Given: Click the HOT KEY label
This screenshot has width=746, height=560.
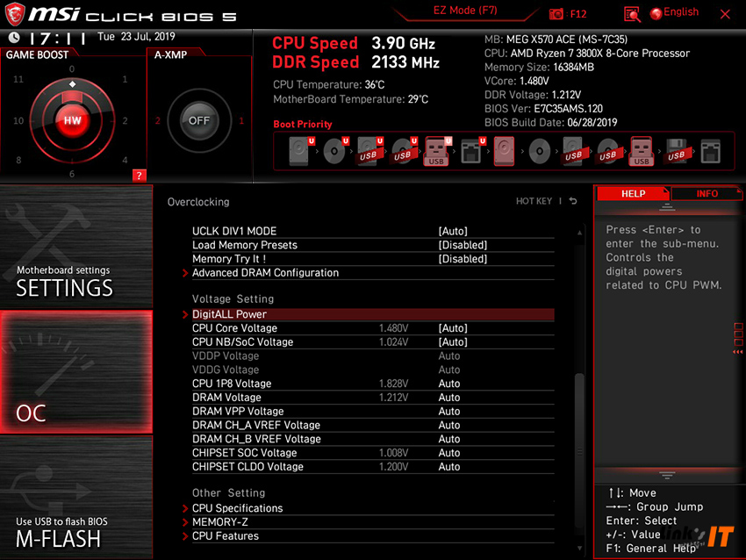Looking at the screenshot, I should (534, 201).
